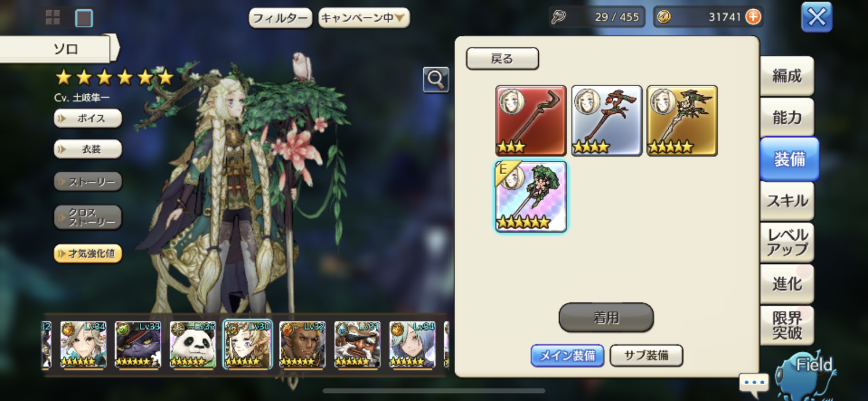Toggle サブ装備 equipment mode
The image size is (868, 401).
click(x=646, y=355)
